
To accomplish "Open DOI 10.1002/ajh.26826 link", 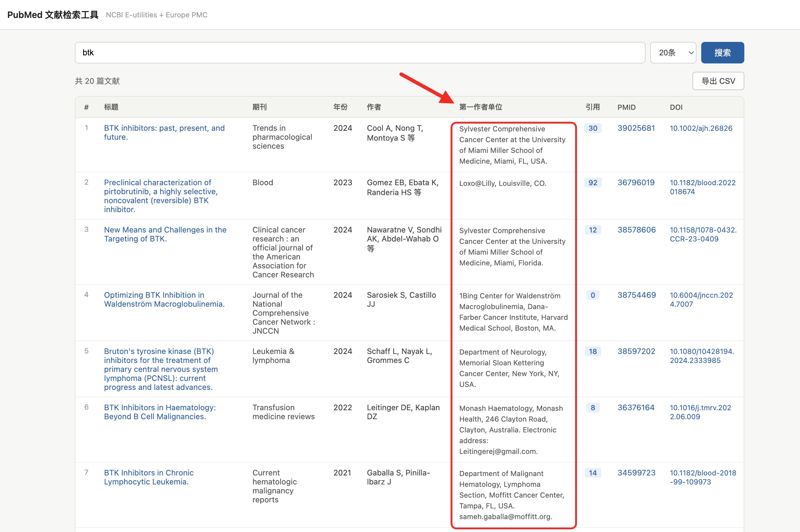I will pyautogui.click(x=701, y=128).
